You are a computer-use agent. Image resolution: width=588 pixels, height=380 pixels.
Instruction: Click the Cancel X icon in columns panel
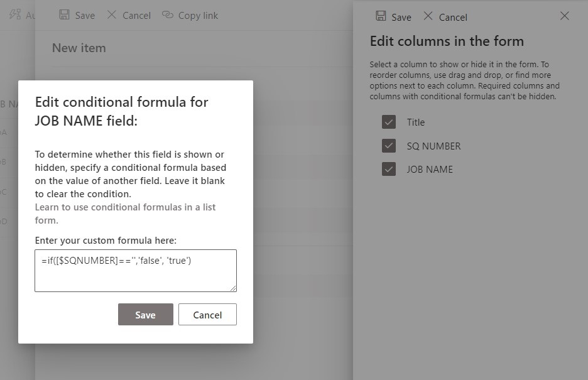(x=429, y=17)
